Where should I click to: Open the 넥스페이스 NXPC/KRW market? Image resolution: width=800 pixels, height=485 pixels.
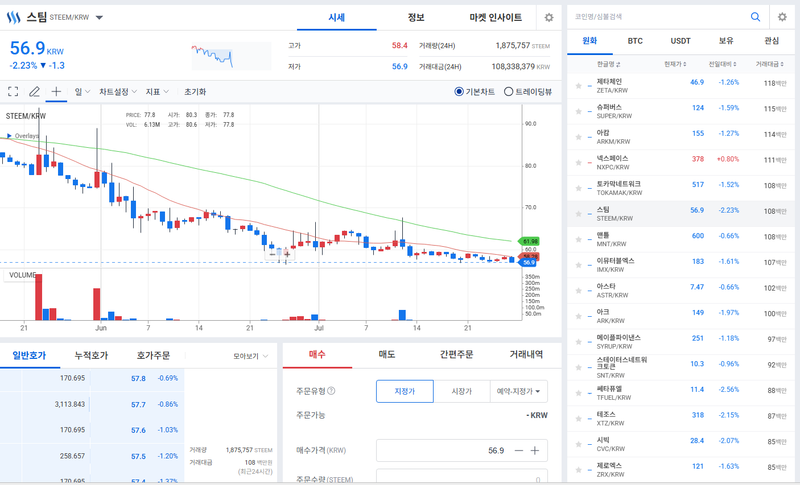(x=681, y=163)
